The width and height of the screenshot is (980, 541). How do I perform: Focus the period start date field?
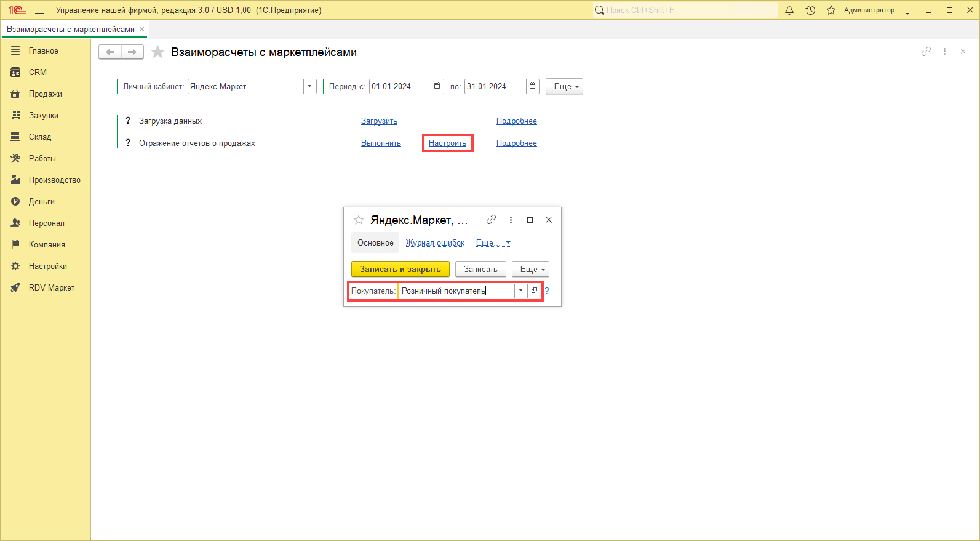click(x=400, y=86)
